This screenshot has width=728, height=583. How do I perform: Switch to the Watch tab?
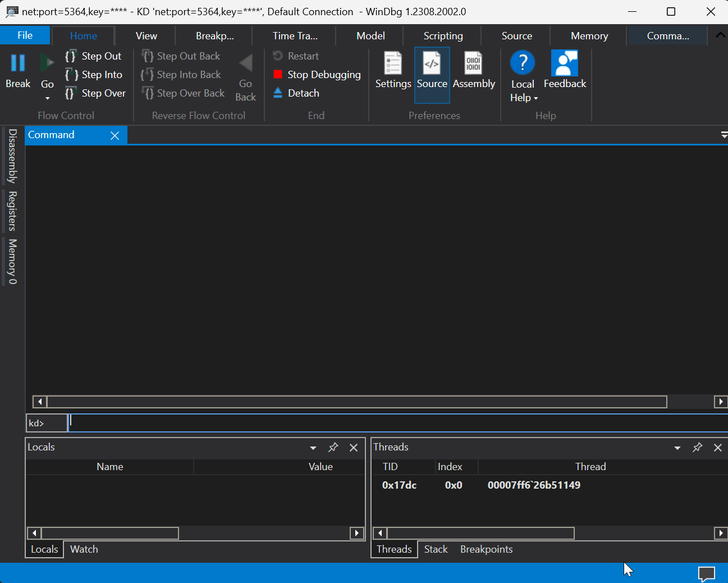point(84,549)
